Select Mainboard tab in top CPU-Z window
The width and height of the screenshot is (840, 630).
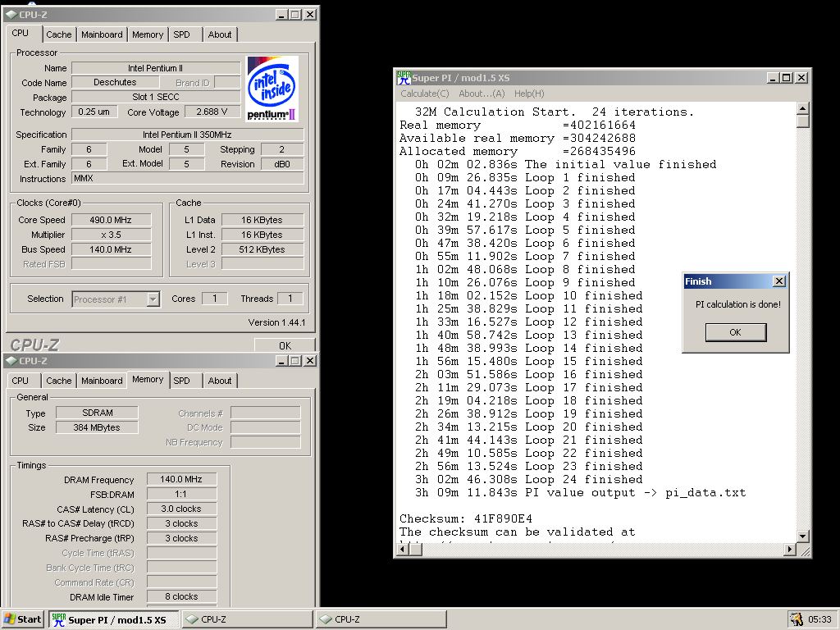coord(102,34)
